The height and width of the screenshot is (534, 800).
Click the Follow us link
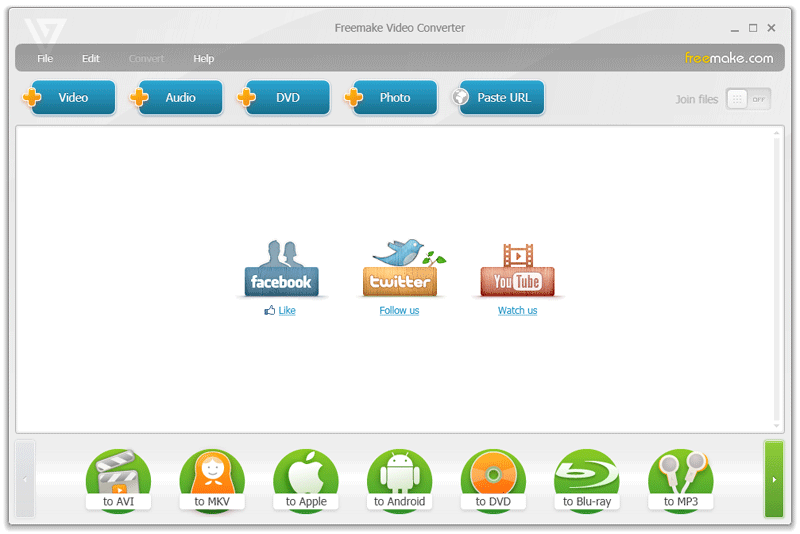399,310
